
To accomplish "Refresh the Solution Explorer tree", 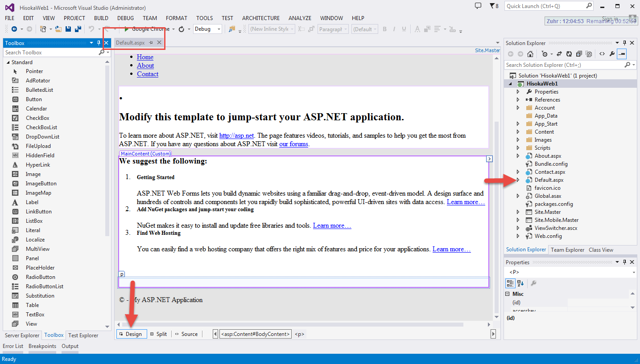I will coord(569,54).
